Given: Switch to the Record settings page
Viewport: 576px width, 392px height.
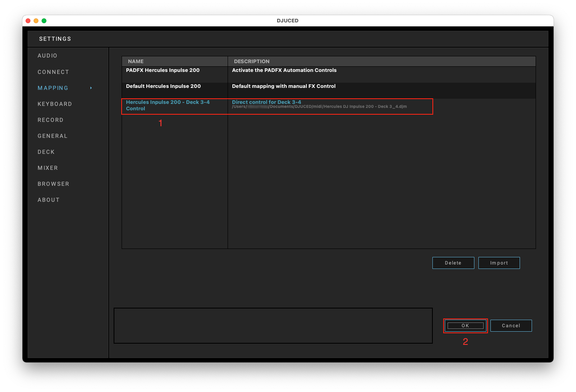Looking at the screenshot, I should pyautogui.click(x=50, y=120).
